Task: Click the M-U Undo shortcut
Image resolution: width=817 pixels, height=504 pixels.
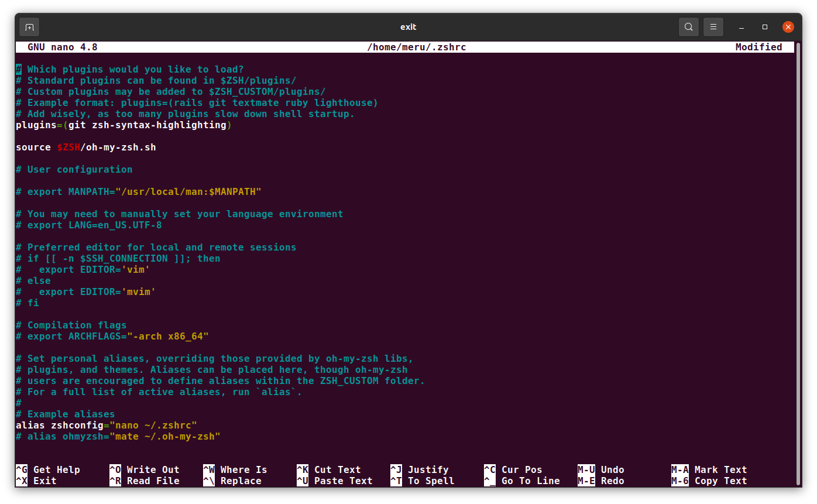Action: [x=601, y=469]
